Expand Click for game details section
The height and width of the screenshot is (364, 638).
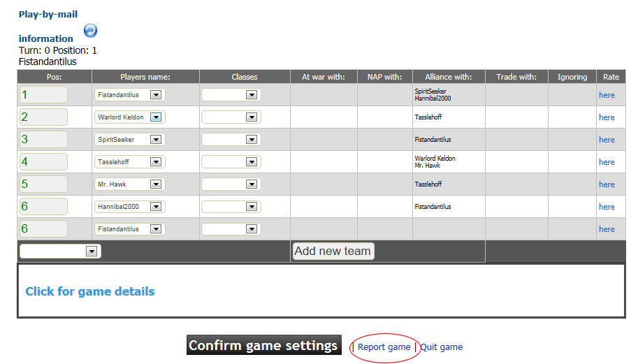(90, 291)
